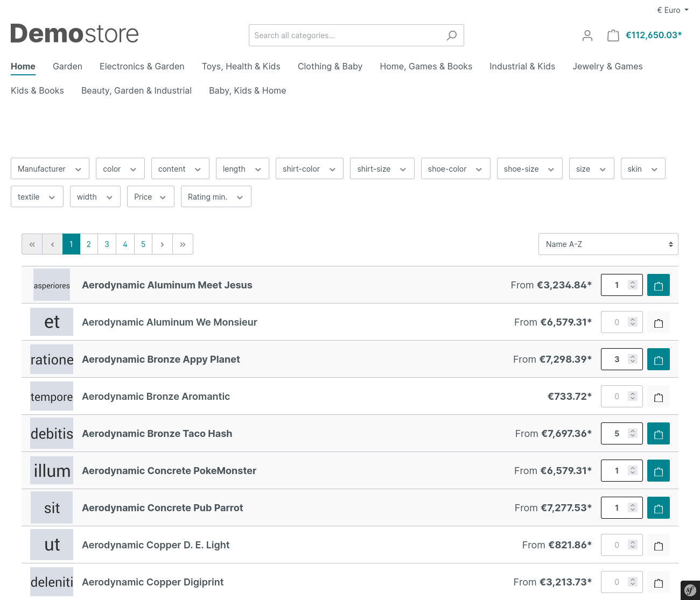Go to page 5 of products
This screenshot has height=600, width=700.
[143, 244]
